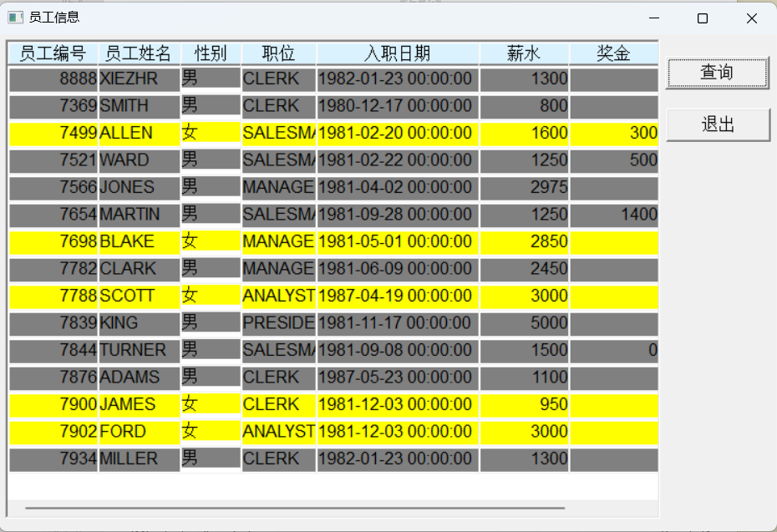Select the salary 950 cell
The height and width of the screenshot is (532, 777).
point(525,405)
